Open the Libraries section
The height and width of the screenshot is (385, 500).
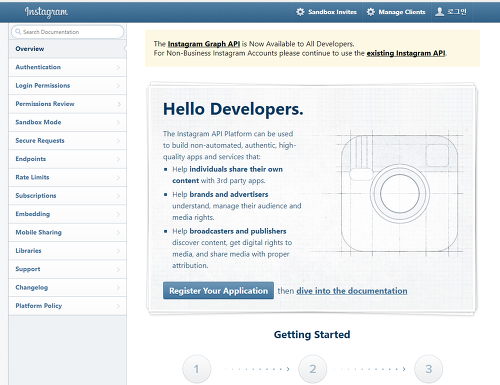tap(67, 250)
